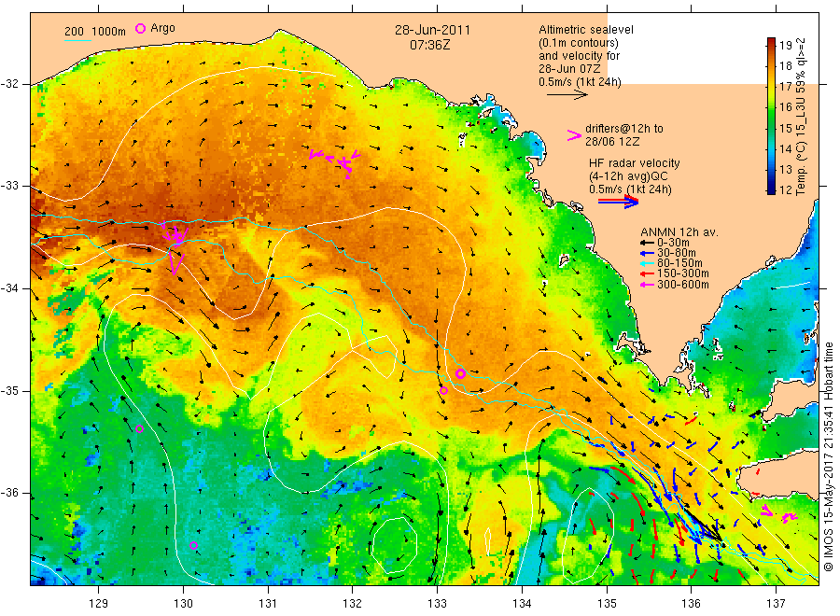Click the colorbar tick label 15

click(x=785, y=128)
